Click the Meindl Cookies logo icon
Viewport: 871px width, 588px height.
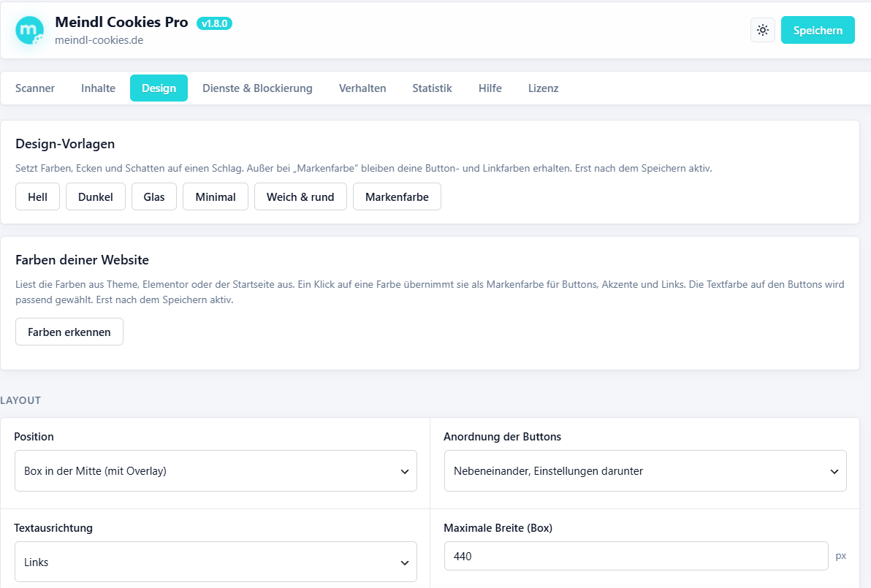[29, 30]
